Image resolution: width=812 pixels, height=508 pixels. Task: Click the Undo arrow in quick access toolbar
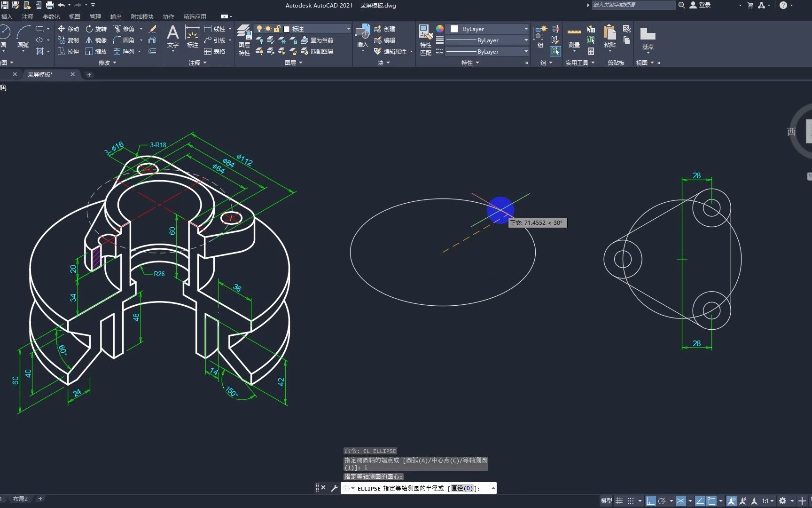point(61,5)
